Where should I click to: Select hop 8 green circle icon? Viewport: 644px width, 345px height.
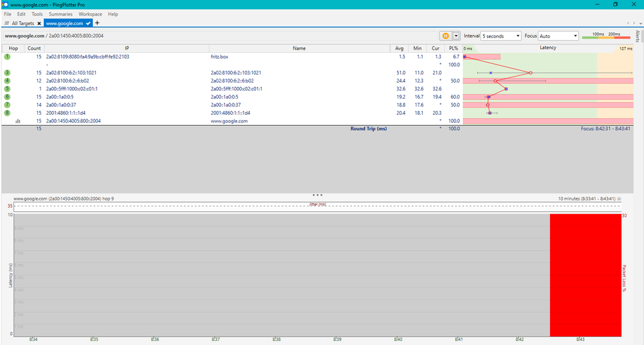(7, 113)
